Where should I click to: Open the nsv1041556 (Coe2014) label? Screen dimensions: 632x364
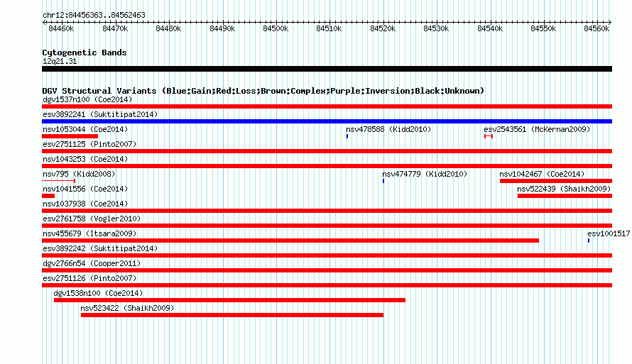coord(85,189)
